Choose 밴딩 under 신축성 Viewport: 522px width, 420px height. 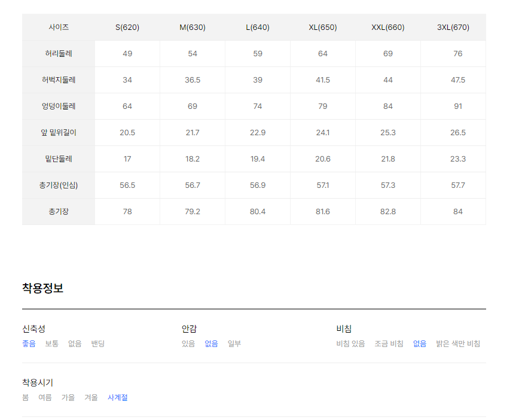click(x=98, y=343)
